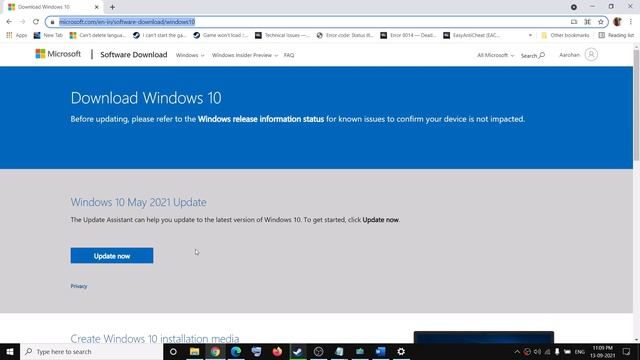
Task: Open the Technical Issues bookmark
Action: click(282, 36)
